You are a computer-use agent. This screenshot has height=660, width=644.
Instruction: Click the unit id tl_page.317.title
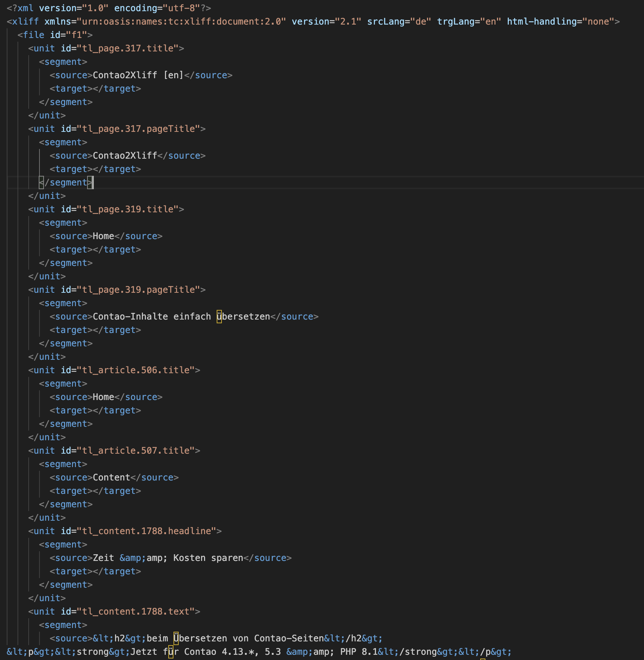click(128, 48)
